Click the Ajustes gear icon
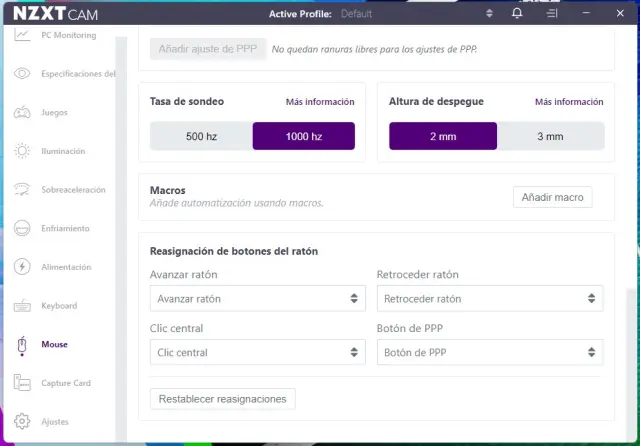 click(x=22, y=421)
